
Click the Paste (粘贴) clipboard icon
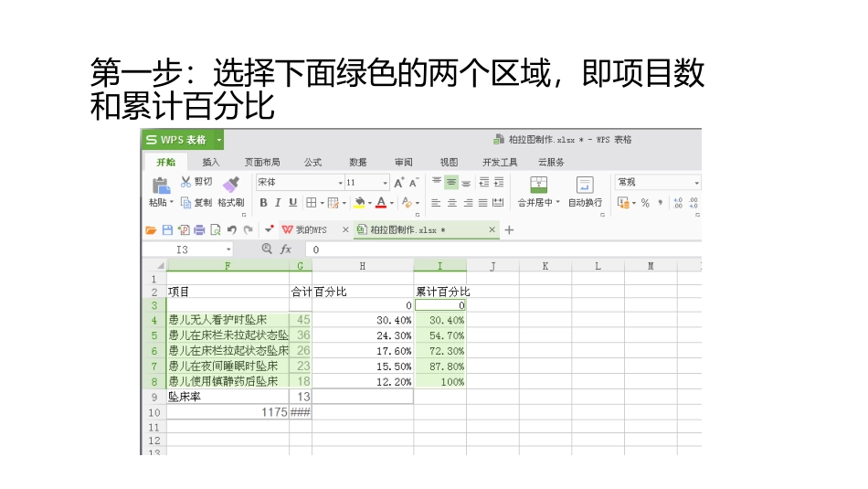coord(161,185)
